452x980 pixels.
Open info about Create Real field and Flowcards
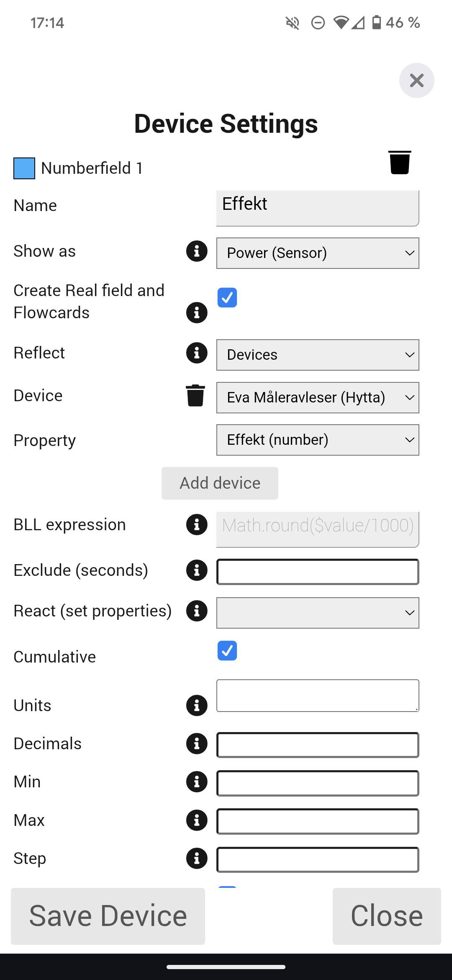click(197, 312)
